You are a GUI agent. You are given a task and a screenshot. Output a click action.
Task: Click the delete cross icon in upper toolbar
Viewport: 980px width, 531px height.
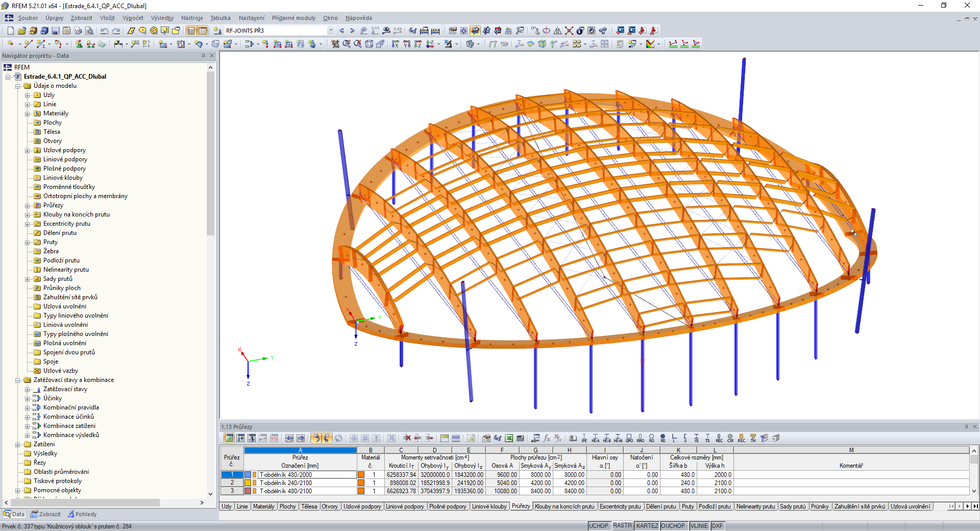(569, 31)
